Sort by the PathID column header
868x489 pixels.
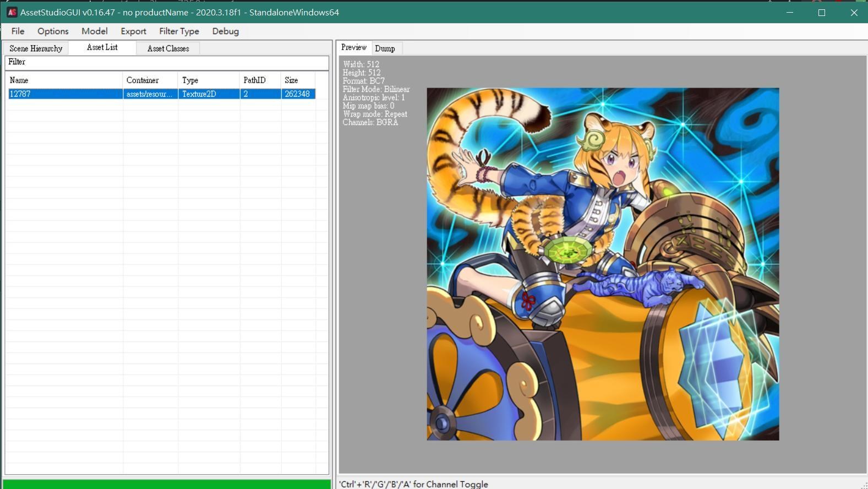(260, 80)
